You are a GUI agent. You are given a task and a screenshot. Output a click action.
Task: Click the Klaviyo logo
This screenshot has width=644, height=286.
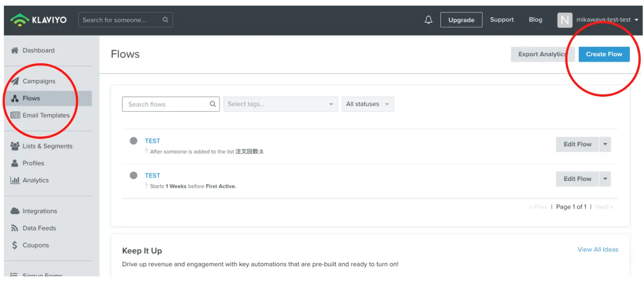click(x=39, y=20)
